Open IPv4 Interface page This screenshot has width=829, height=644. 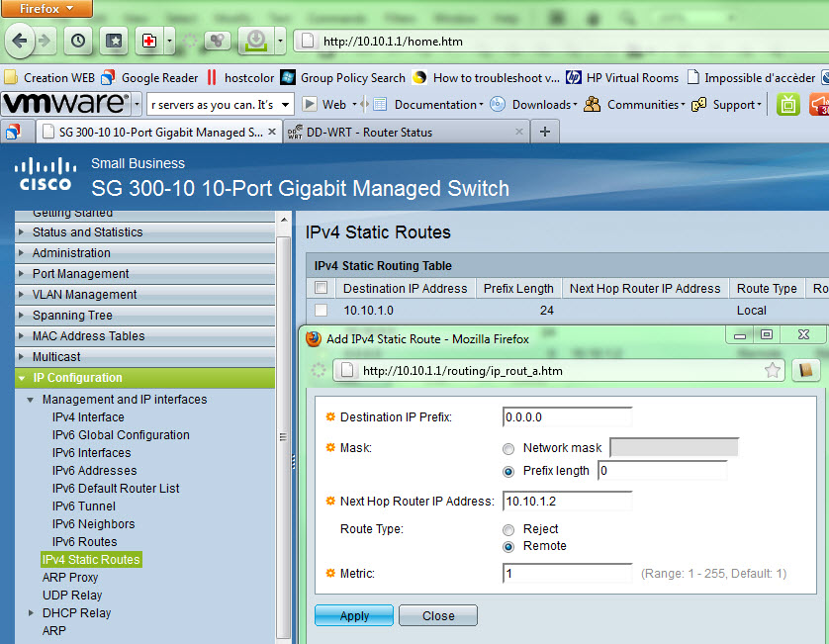coord(88,417)
